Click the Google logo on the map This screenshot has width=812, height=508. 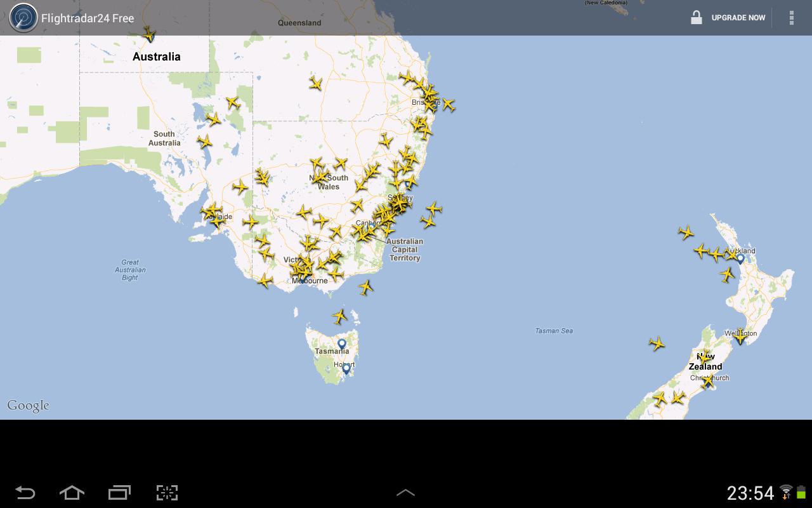pos(27,404)
